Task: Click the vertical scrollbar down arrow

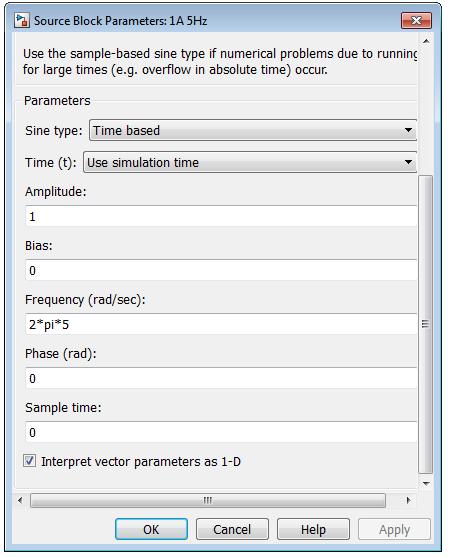Action: (426, 483)
